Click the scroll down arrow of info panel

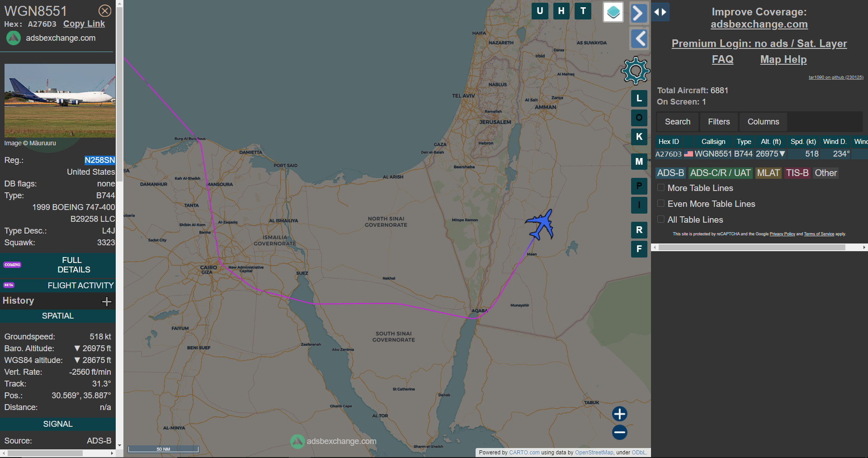tap(119, 445)
